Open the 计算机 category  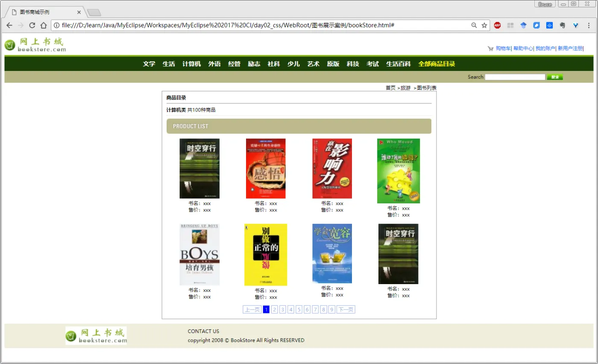[x=192, y=64]
